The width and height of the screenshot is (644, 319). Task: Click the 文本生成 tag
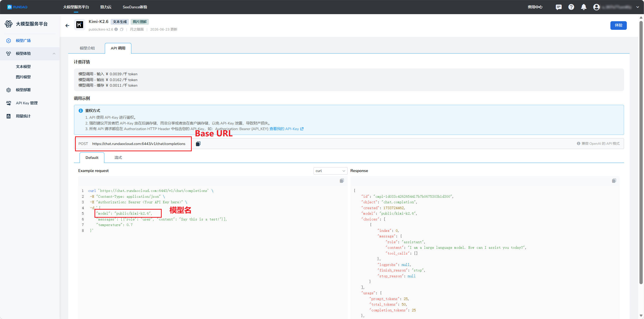(x=120, y=22)
